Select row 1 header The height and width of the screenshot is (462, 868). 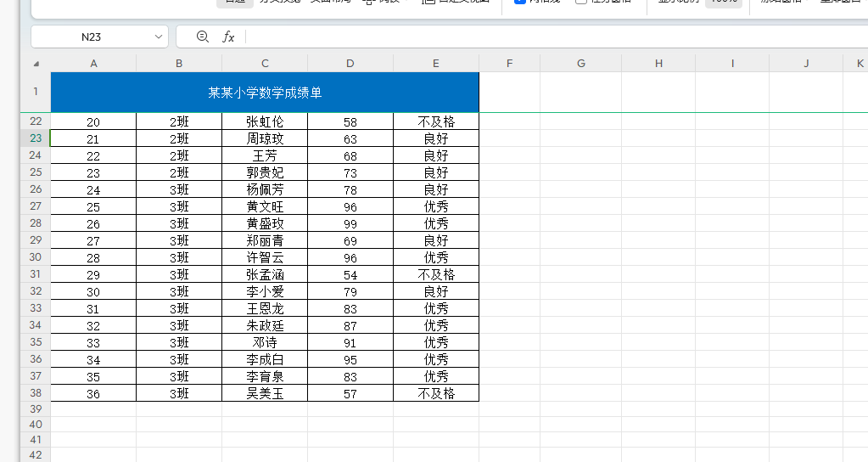click(36, 92)
